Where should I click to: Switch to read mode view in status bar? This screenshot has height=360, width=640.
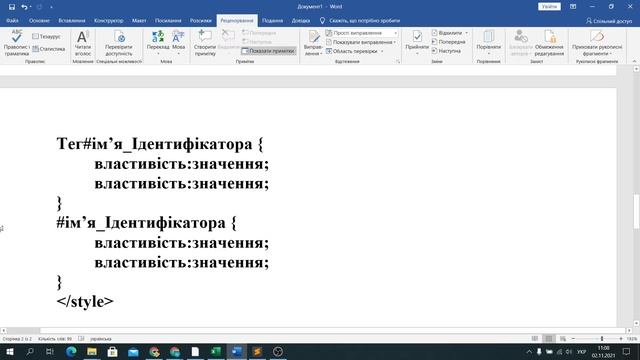pyautogui.click(x=535, y=339)
